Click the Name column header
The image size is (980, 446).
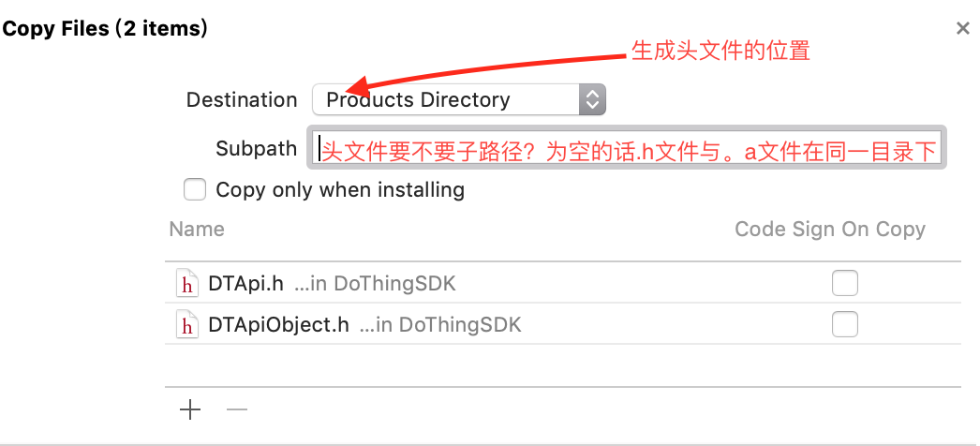tap(196, 230)
